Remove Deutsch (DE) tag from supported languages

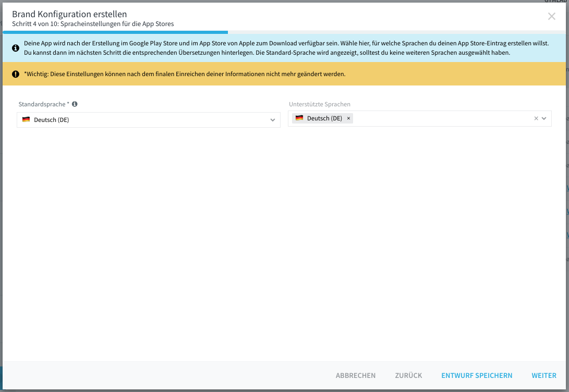coord(348,118)
